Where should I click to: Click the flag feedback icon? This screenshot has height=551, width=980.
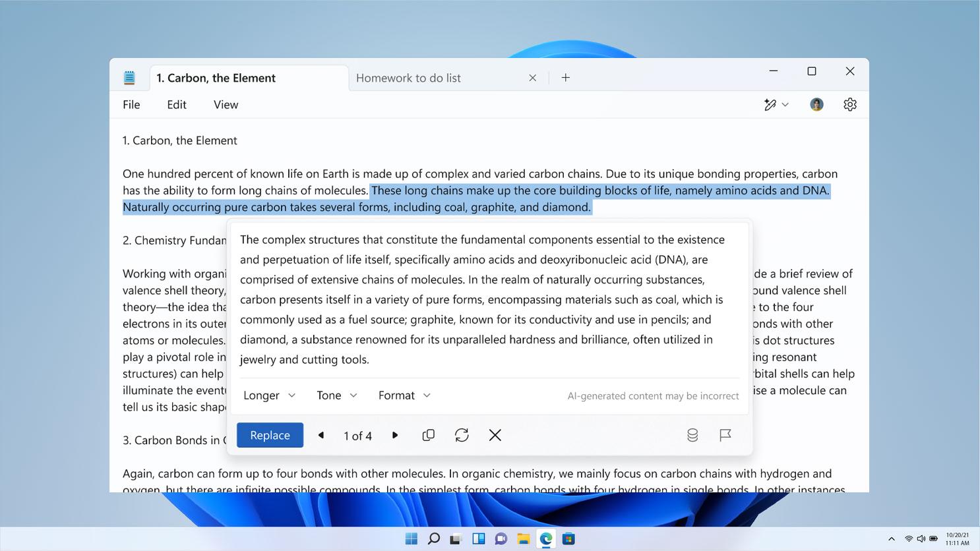point(725,435)
